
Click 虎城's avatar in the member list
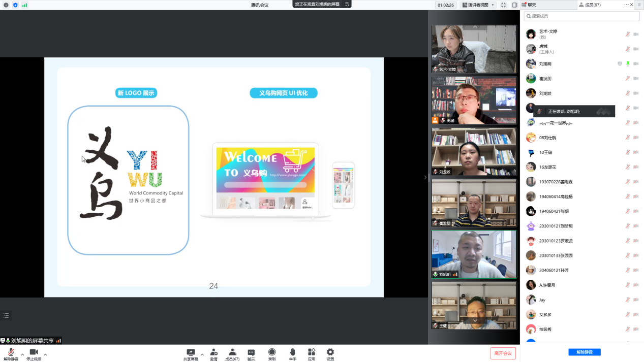tap(531, 49)
